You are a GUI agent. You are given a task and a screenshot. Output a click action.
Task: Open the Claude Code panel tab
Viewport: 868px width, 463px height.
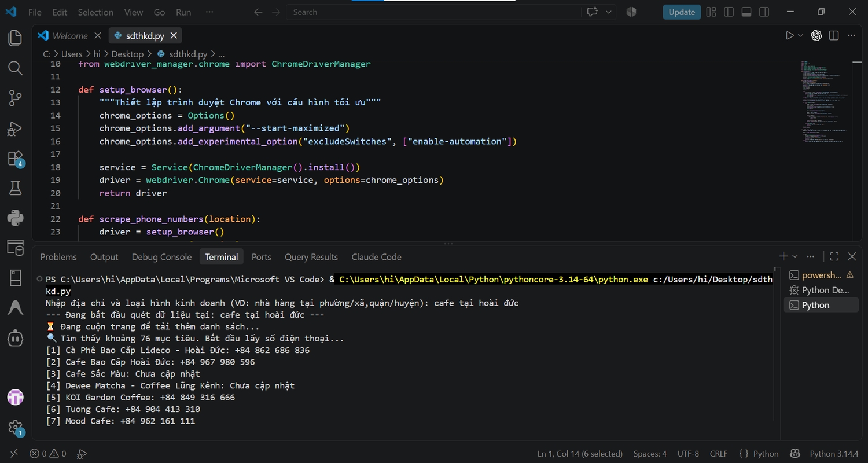pyautogui.click(x=376, y=257)
